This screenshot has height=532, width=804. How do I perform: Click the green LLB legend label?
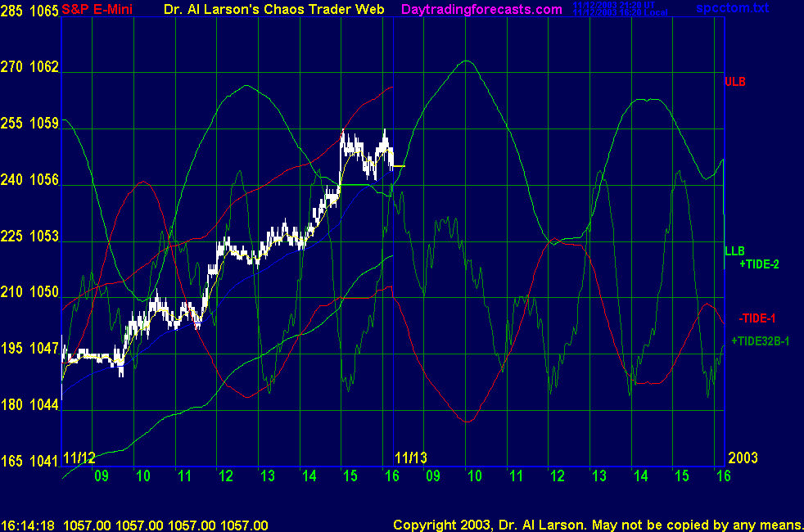point(734,251)
